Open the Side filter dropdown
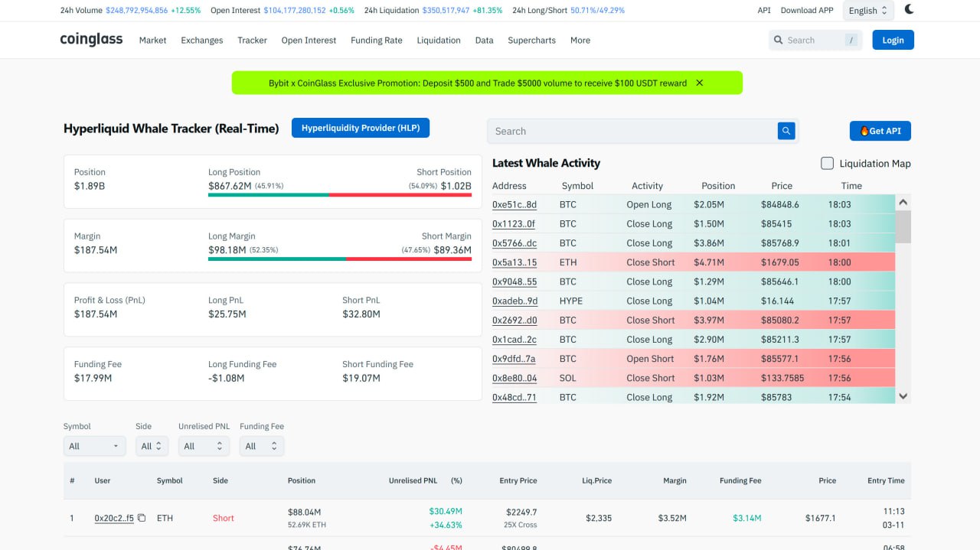The width and height of the screenshot is (980, 550). [152, 446]
